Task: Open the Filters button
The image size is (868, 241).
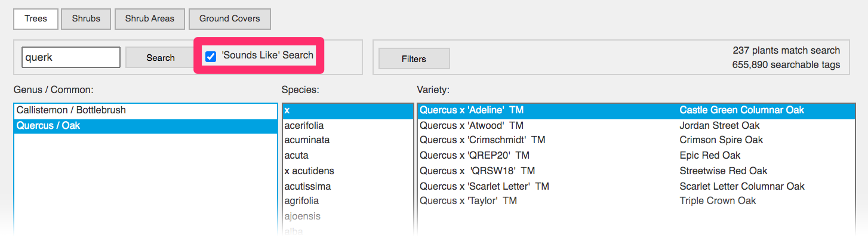Action: (414, 58)
